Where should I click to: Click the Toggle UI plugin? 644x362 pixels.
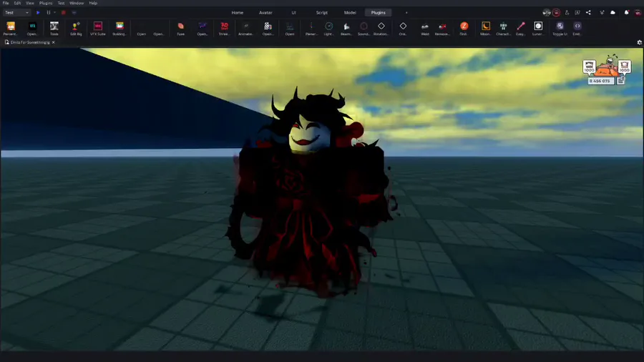click(x=560, y=28)
